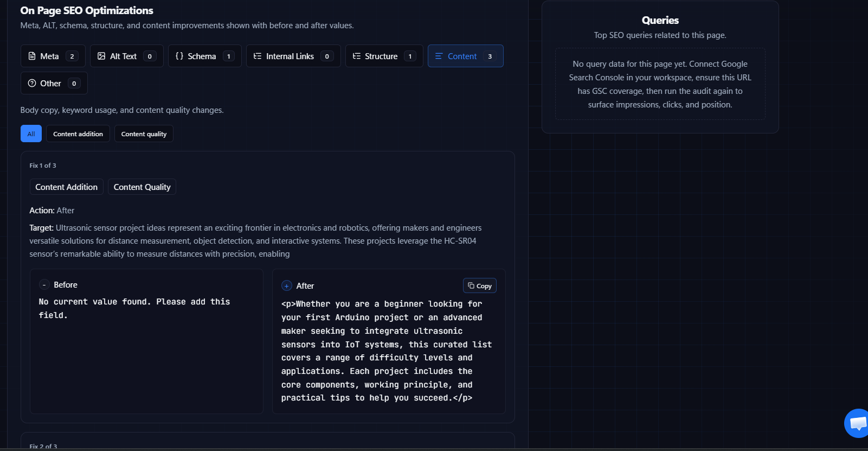Viewport: 868px width, 451px height.
Task: Click the Content Addition tag in Fix 1
Action: point(66,187)
